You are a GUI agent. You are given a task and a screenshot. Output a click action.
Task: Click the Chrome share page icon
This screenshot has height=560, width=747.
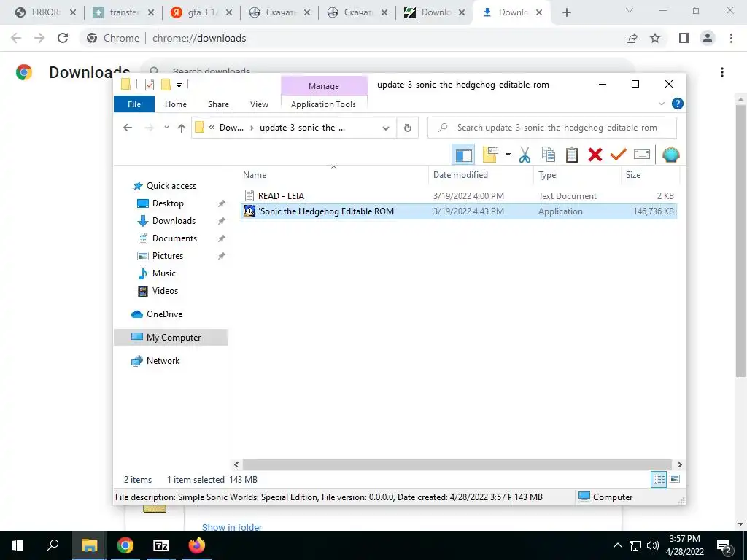[632, 38]
